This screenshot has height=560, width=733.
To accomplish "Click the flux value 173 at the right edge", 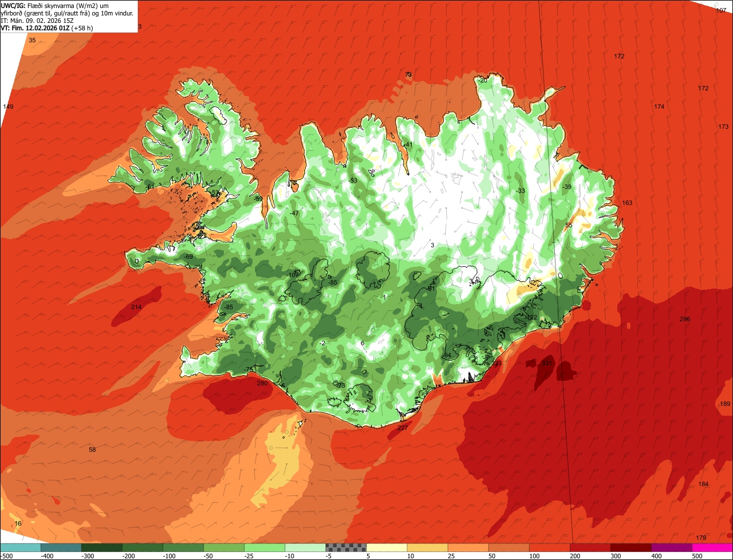I will [x=723, y=127].
